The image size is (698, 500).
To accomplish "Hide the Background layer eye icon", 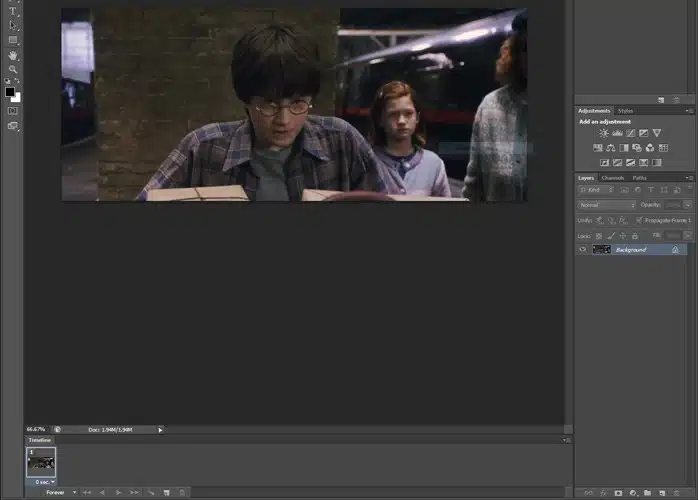I will 583,249.
